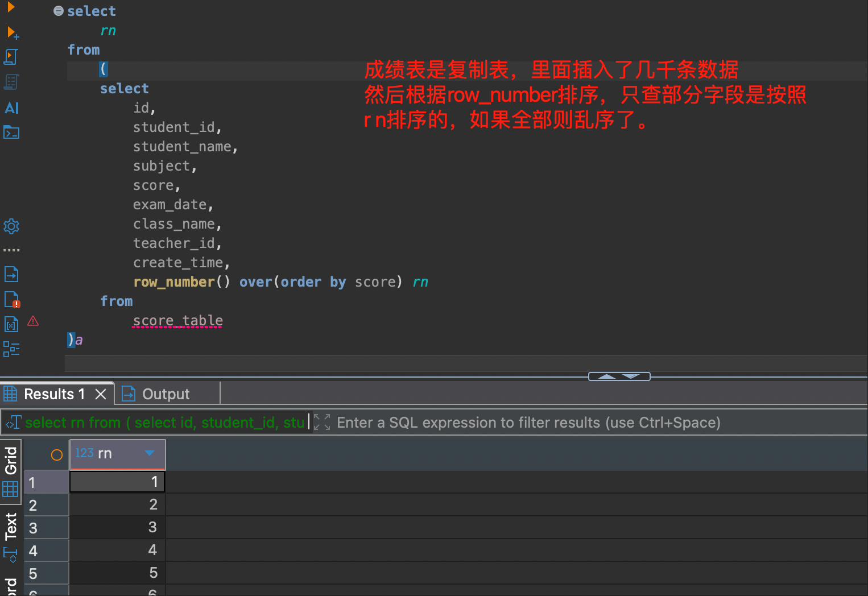Select row header 1
Image resolution: width=868 pixels, height=596 pixels.
point(47,482)
